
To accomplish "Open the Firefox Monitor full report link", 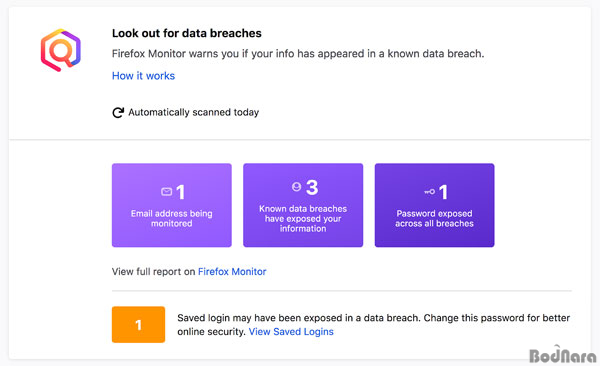I will pos(232,271).
